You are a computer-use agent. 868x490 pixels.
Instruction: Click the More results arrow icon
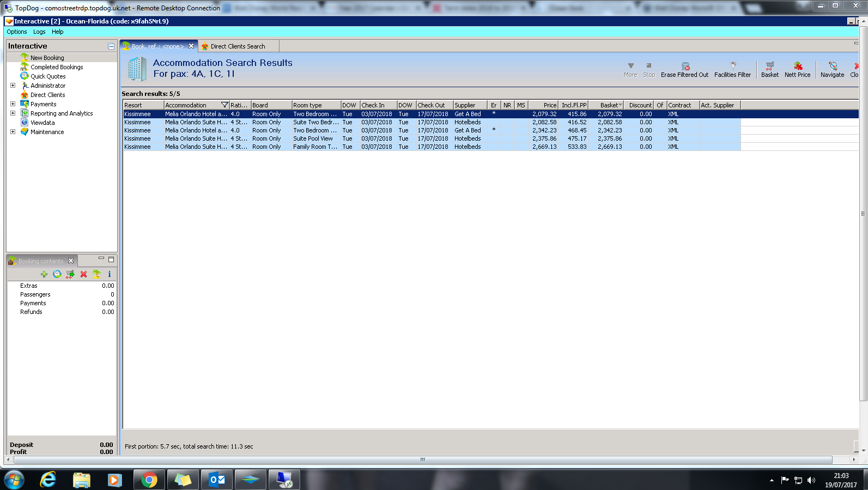630,65
